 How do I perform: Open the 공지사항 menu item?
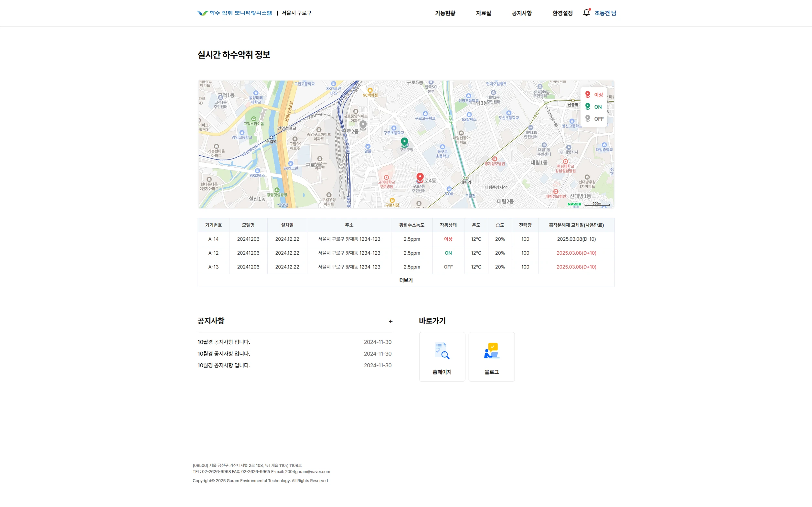pyautogui.click(x=522, y=13)
